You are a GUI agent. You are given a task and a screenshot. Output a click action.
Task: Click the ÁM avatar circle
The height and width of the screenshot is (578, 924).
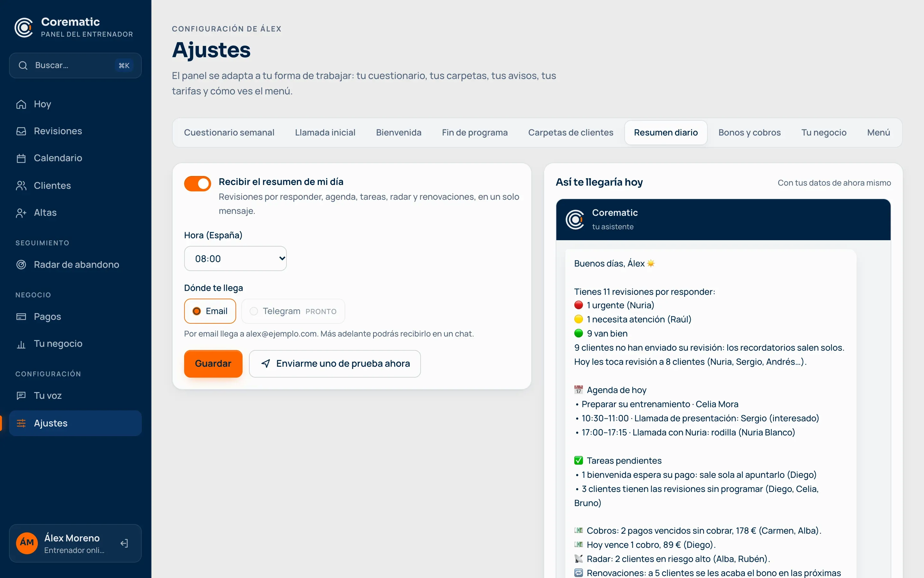27,543
